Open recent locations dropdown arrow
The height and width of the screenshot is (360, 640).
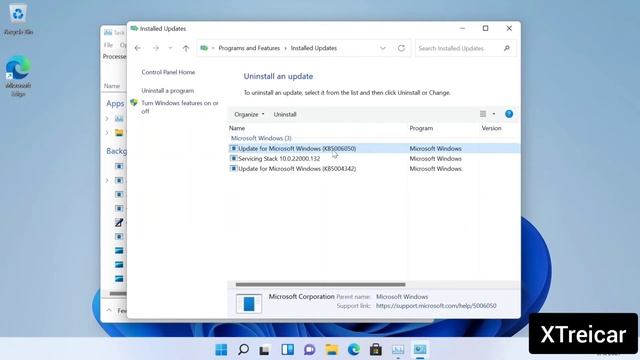click(x=170, y=48)
